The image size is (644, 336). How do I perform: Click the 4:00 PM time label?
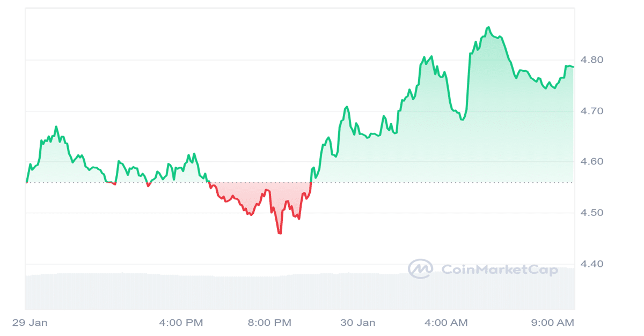pos(181,323)
